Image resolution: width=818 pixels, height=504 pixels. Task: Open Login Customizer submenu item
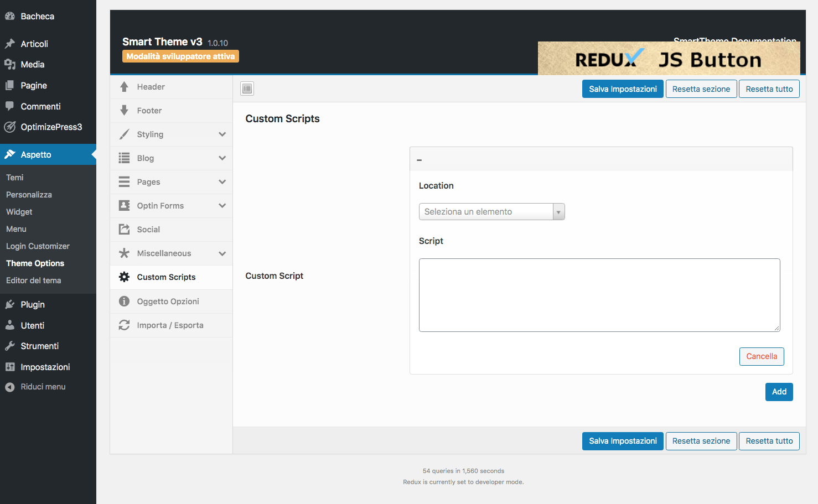pos(38,246)
